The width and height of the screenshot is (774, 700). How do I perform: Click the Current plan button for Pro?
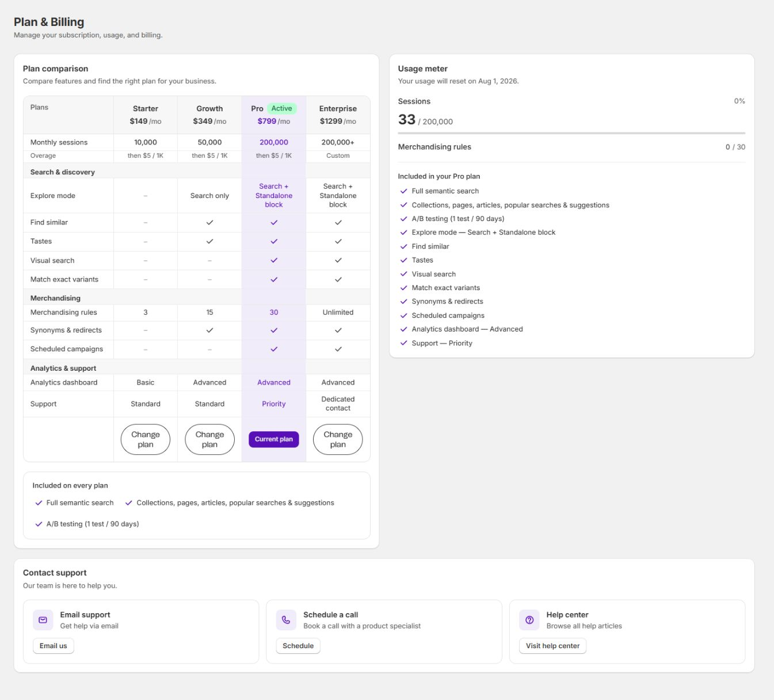click(274, 439)
